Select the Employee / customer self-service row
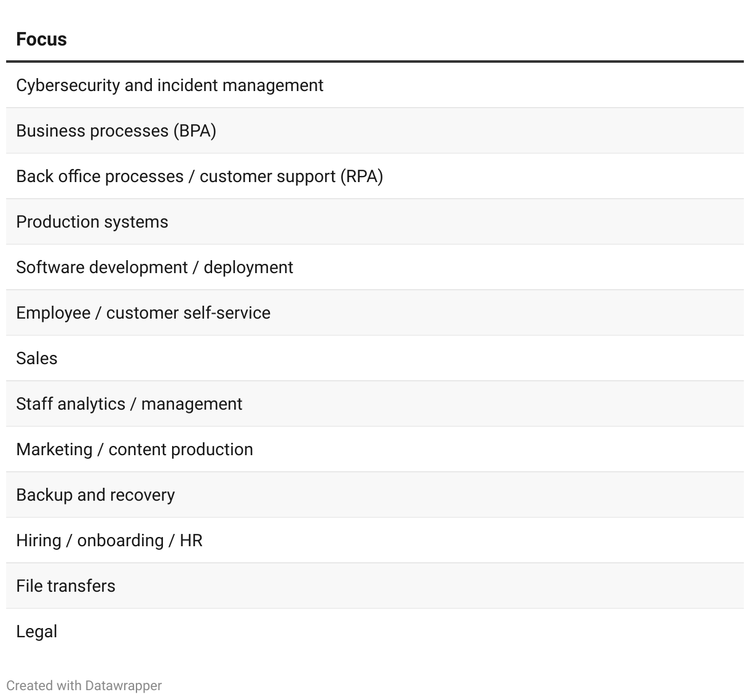 pos(143,313)
